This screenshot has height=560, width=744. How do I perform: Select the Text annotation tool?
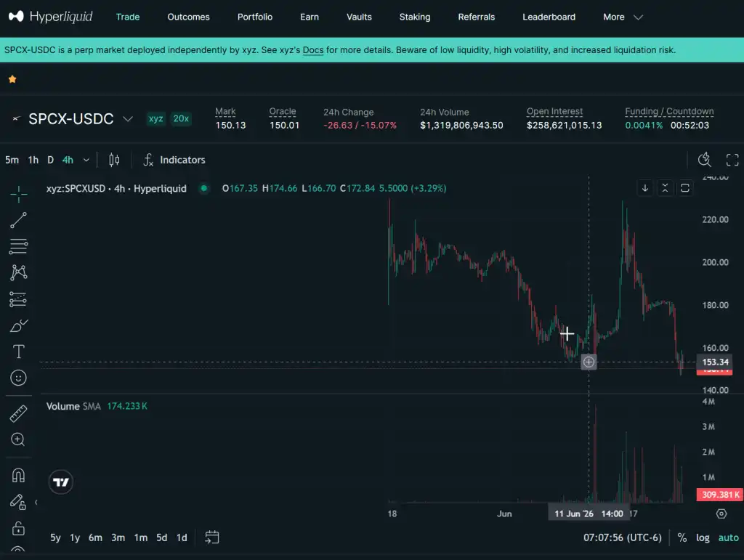[18, 352]
